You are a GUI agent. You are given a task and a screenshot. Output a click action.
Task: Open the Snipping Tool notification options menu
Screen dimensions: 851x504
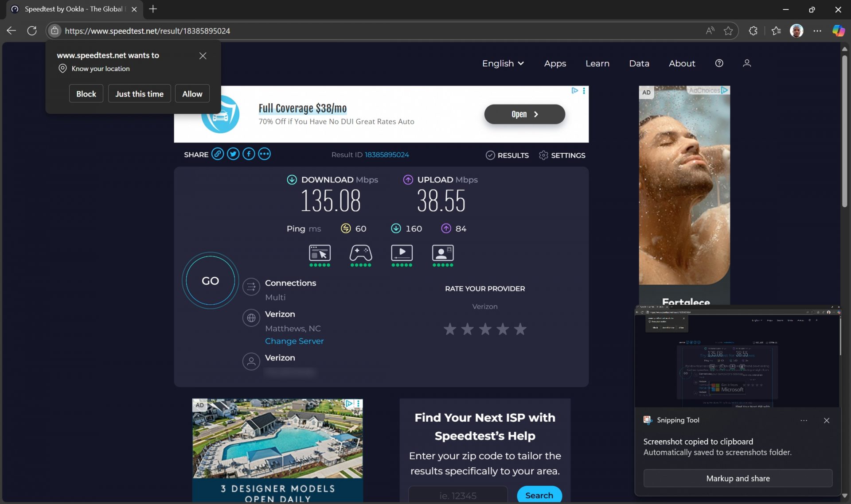(804, 420)
